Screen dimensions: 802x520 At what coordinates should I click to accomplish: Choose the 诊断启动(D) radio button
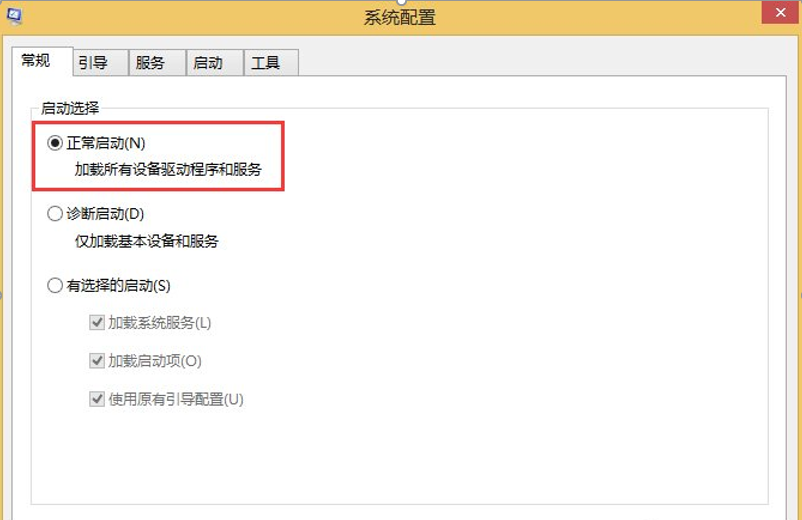pos(55,214)
